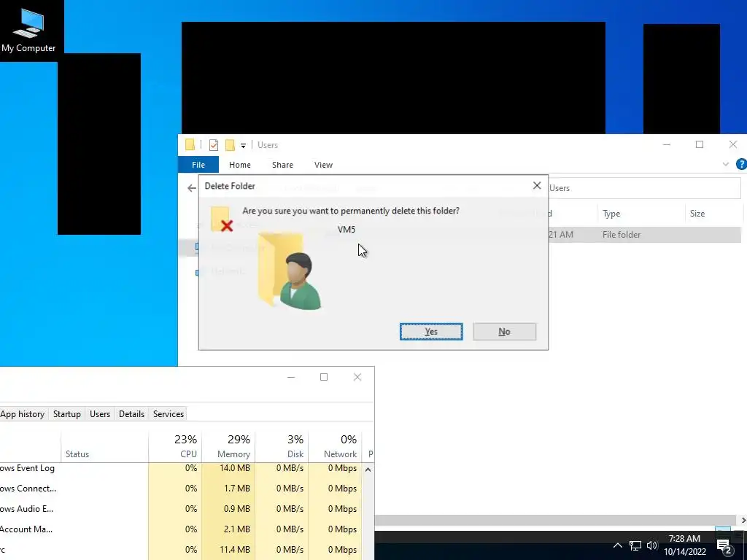Open the My Computer desktop icon
747x560 pixels.
(28, 31)
